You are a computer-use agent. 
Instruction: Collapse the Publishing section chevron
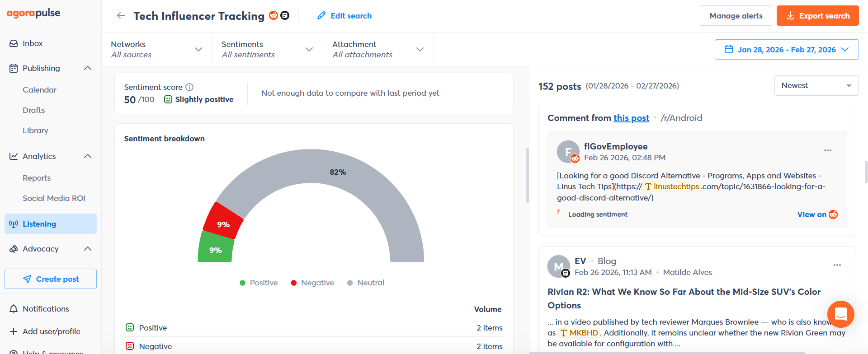coord(88,68)
